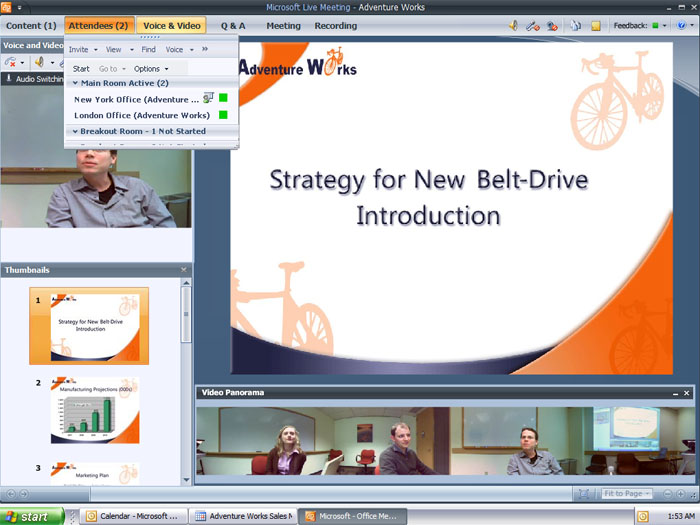Open the Feedback dropdown arrow
700x525 pixels.
pos(664,26)
